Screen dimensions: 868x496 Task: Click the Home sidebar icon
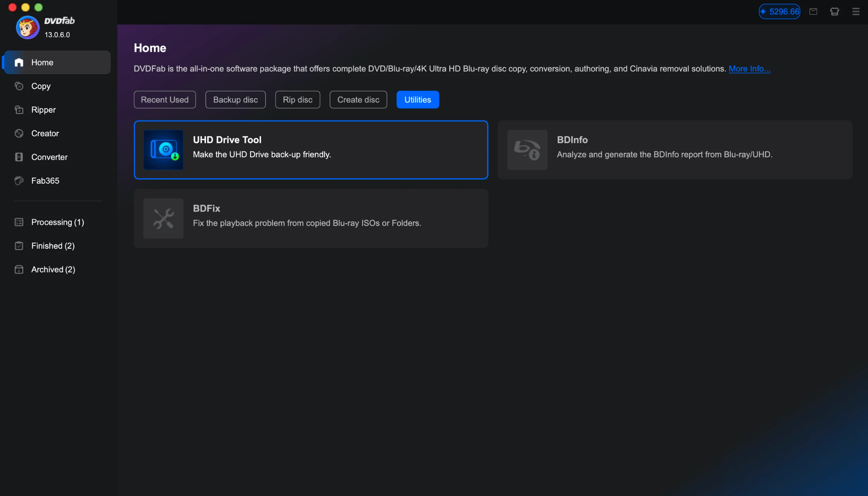coord(19,62)
